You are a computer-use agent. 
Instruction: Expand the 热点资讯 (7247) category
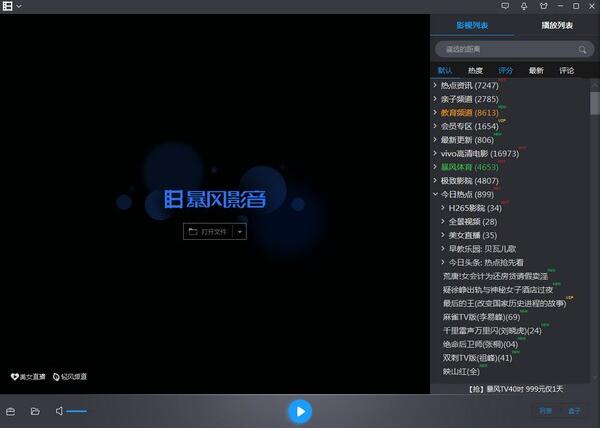[435, 85]
